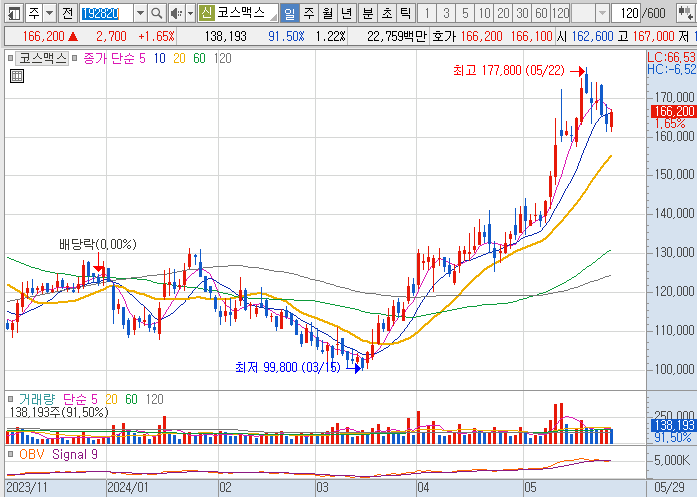Select the 주 weekly period button
Image resolution: width=697 pixels, height=497 pixels.
coord(308,13)
